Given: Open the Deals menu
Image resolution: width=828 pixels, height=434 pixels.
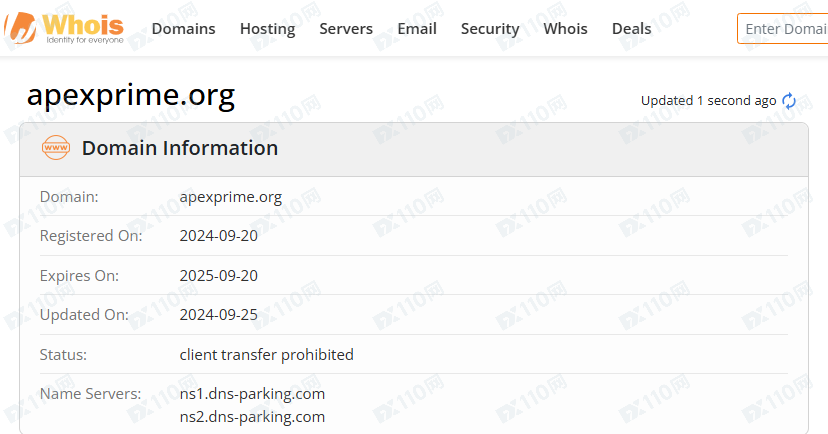Looking at the screenshot, I should (x=631, y=29).
